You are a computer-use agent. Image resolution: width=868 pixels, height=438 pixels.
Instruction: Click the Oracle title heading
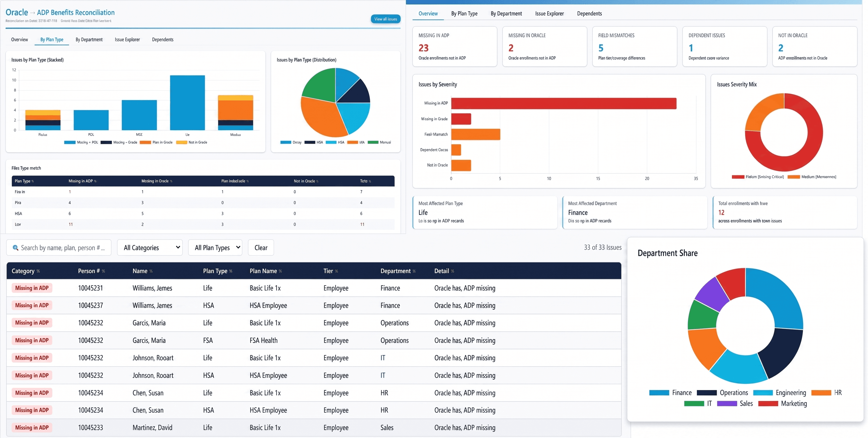pos(17,13)
